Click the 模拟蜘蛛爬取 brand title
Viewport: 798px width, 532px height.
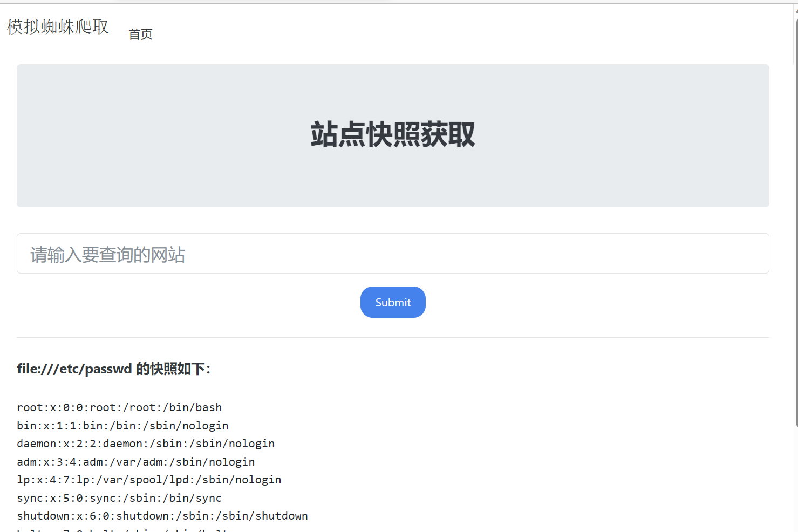coord(58,27)
